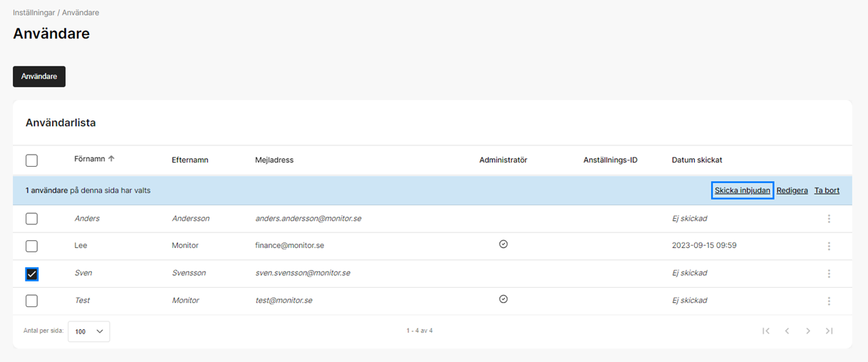Click the Efternamn column header
Viewport: 868px width, 362px height.
190,160
